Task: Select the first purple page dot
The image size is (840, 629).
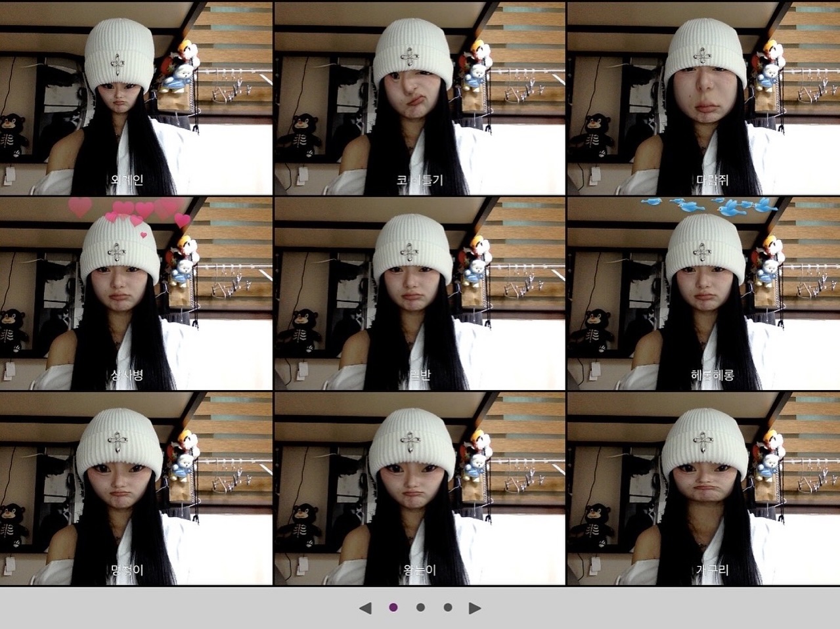Action: (x=393, y=607)
